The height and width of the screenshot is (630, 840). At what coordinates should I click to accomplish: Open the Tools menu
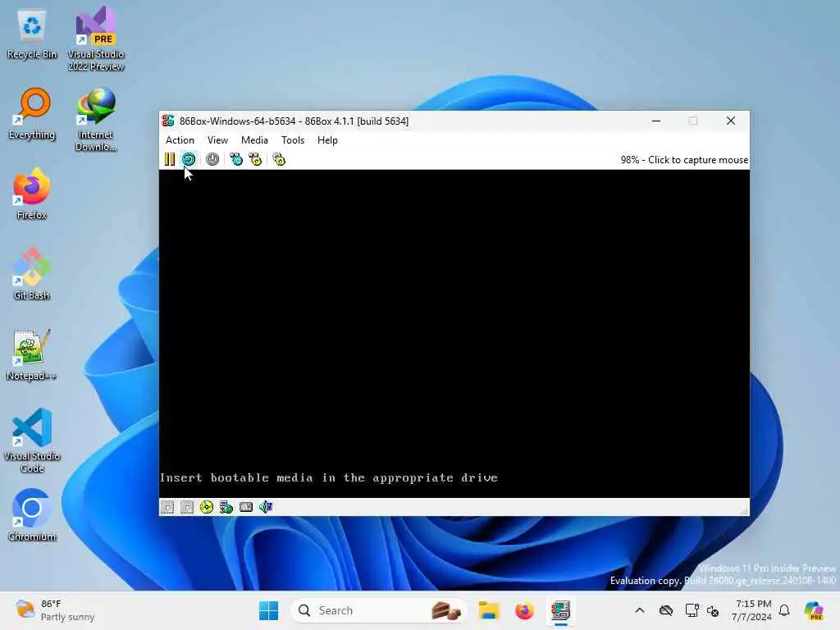[293, 139]
